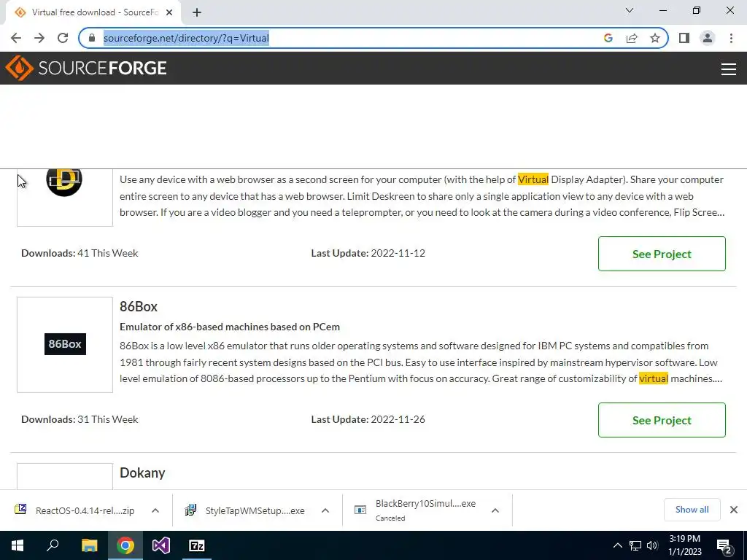Toggle the browser side panel icon
The height and width of the screenshot is (560, 747).
[x=684, y=38]
